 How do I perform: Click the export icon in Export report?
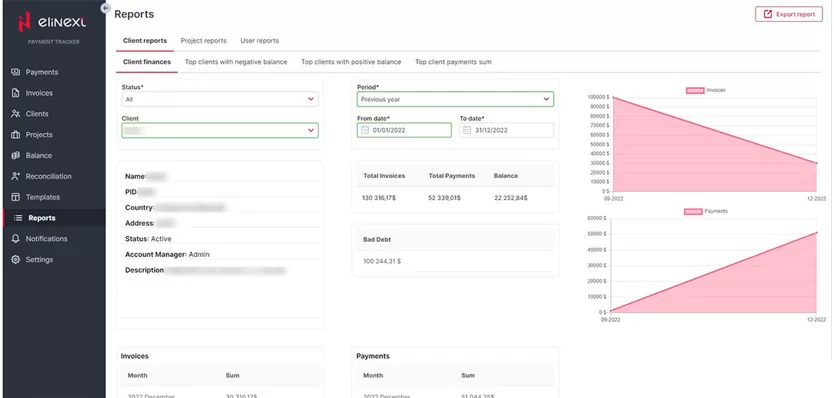click(768, 14)
